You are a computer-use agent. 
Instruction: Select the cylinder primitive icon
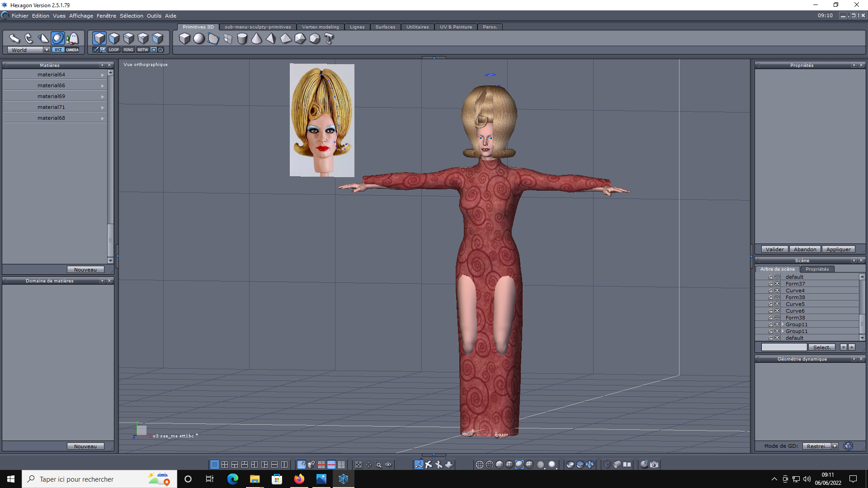point(242,39)
